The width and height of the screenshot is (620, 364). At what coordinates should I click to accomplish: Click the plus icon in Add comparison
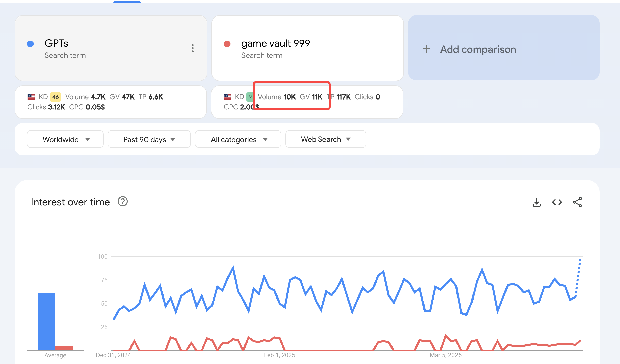point(426,49)
